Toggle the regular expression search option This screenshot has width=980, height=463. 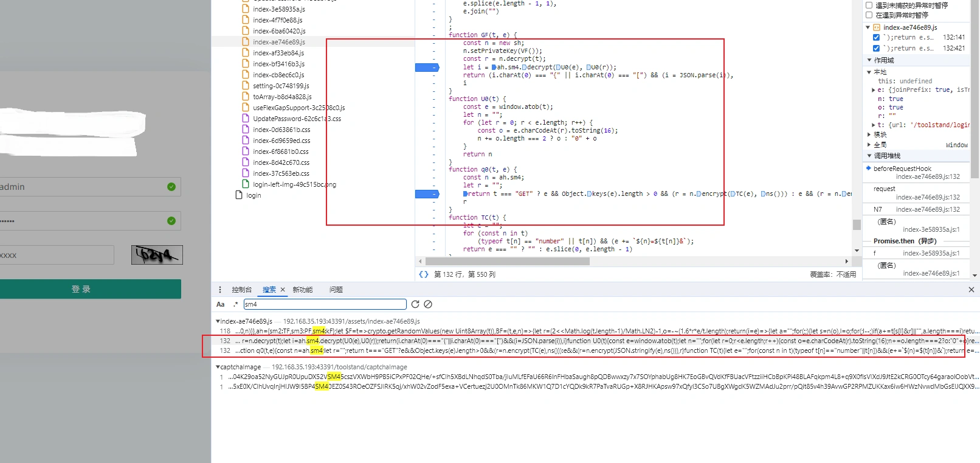235,304
